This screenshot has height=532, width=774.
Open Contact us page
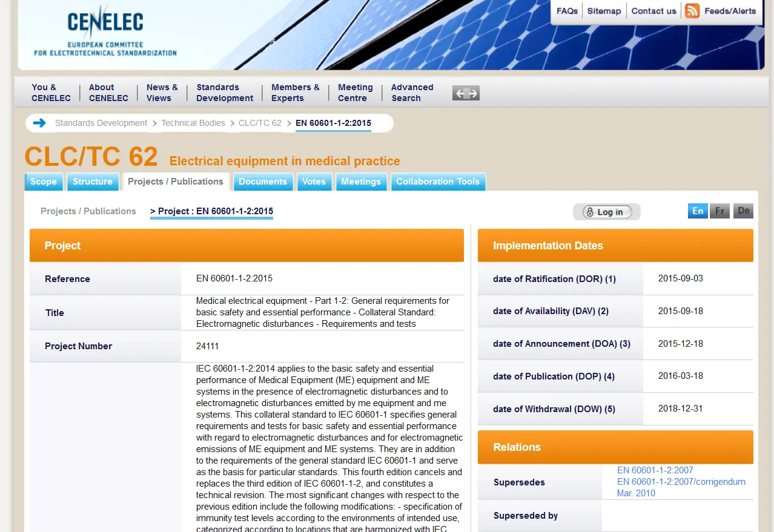(x=653, y=11)
